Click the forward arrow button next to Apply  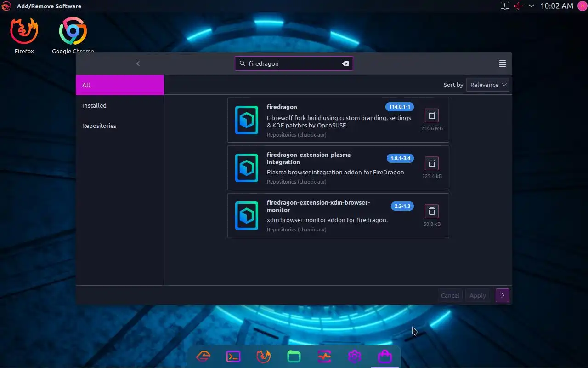click(x=503, y=295)
